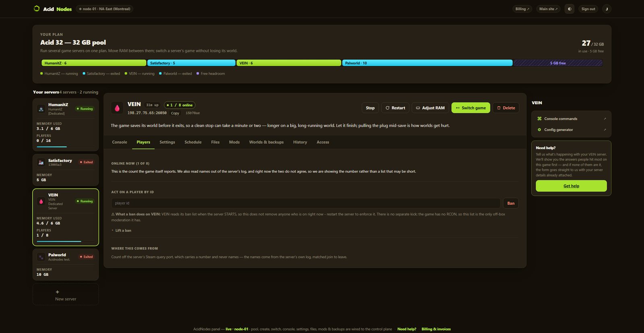Copy the server address 198.27.75.65:26050
This screenshot has height=333, width=644.
pyautogui.click(x=175, y=113)
